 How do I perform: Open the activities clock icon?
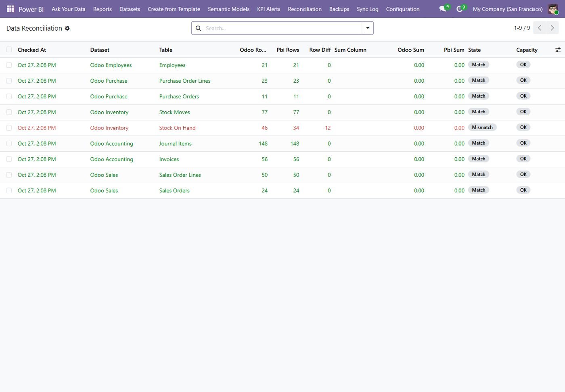pos(460,9)
